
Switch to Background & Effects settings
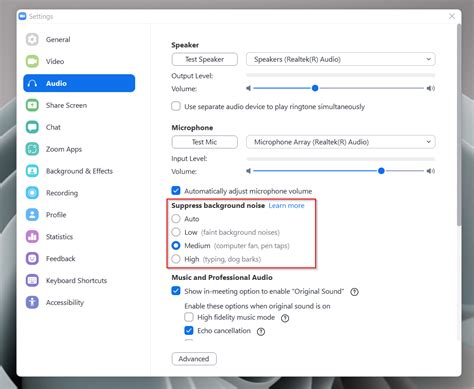pyautogui.click(x=79, y=171)
